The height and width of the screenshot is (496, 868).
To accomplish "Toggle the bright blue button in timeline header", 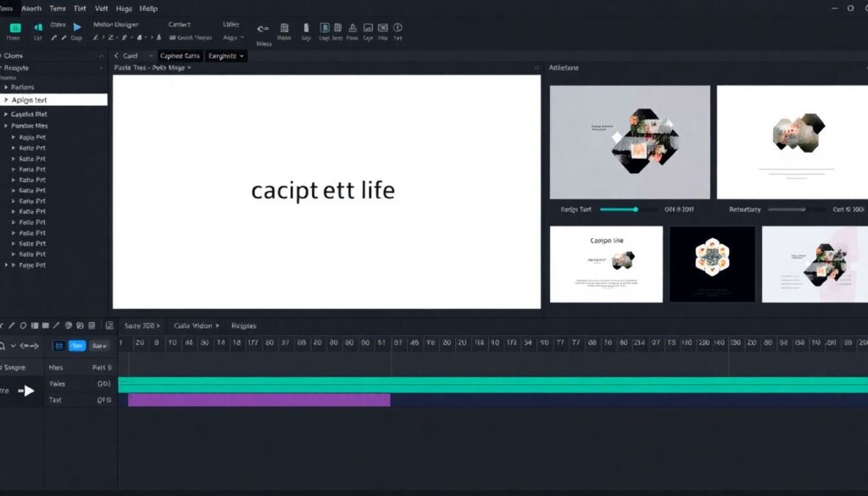I will click(x=77, y=346).
